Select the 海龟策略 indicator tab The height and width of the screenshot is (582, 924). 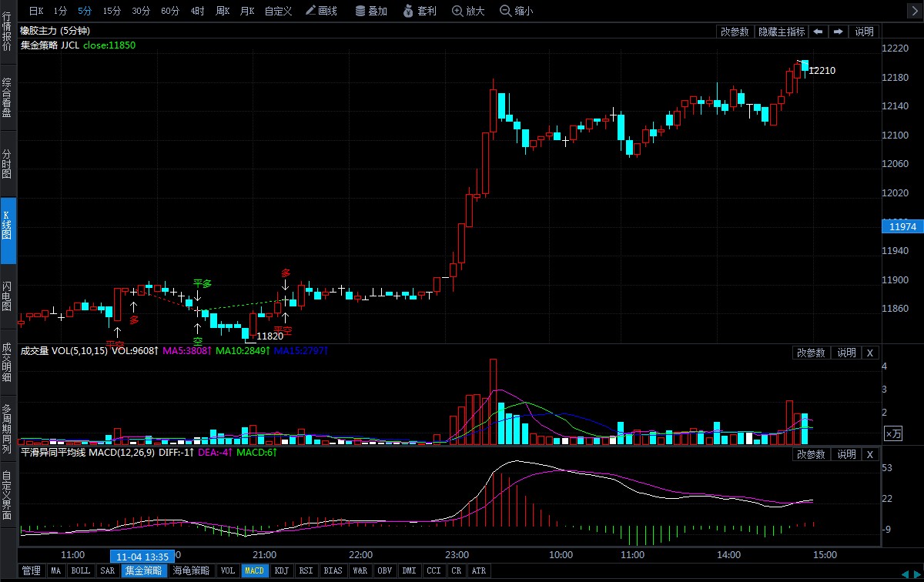tap(191, 571)
